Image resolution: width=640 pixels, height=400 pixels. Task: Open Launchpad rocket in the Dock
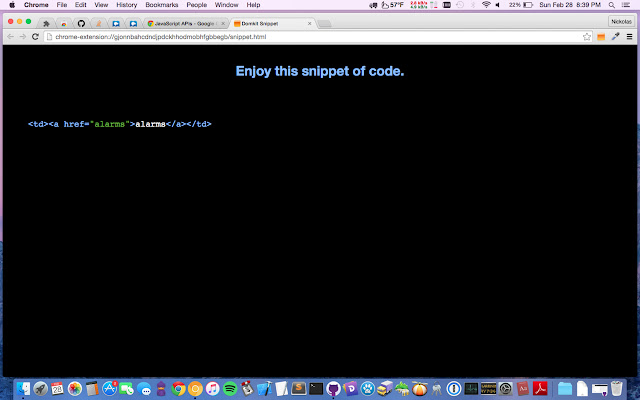click(x=40, y=388)
